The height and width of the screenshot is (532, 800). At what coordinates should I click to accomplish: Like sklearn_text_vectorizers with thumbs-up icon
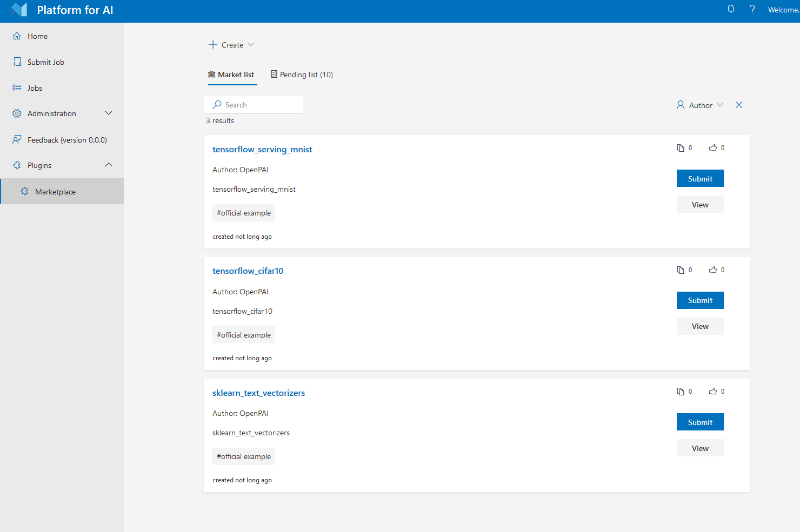click(713, 391)
